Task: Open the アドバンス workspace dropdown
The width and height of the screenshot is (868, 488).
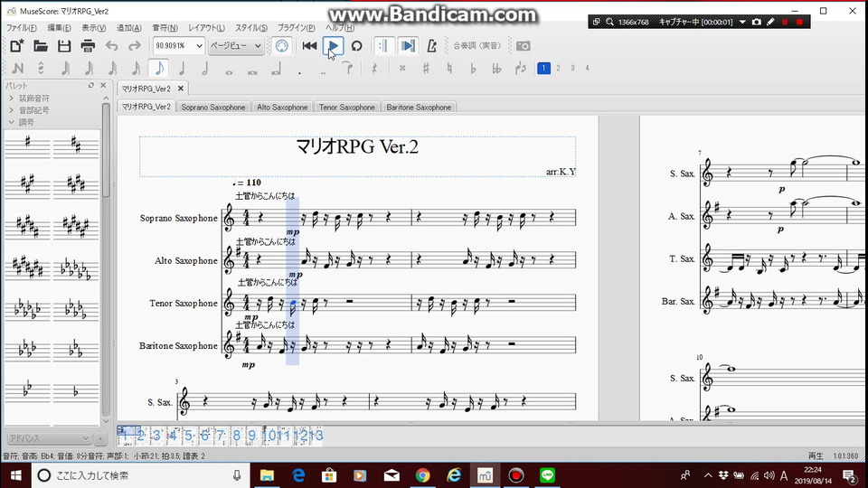Action: coord(49,438)
